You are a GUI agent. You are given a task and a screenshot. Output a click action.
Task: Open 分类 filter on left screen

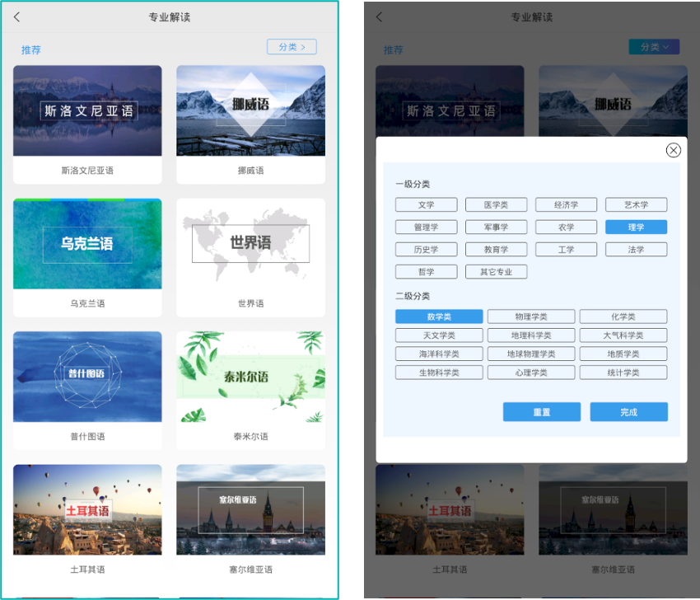[x=292, y=47]
